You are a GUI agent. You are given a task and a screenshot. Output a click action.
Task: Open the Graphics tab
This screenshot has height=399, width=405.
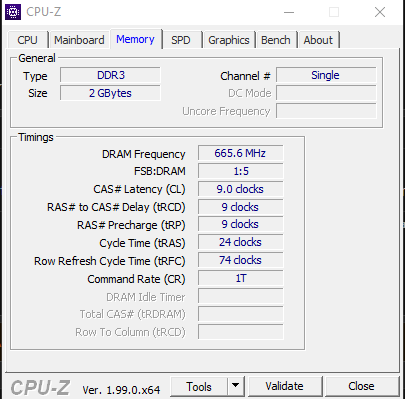(229, 40)
